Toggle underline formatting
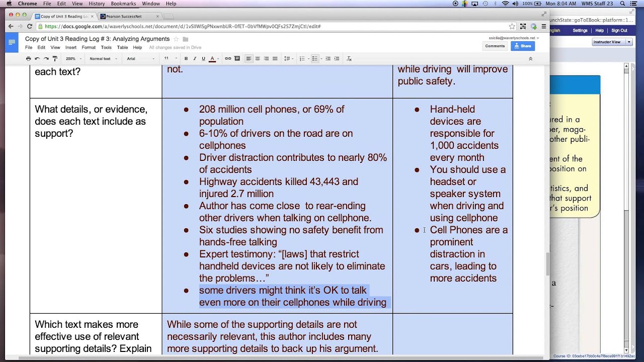The image size is (644, 362). point(203,59)
